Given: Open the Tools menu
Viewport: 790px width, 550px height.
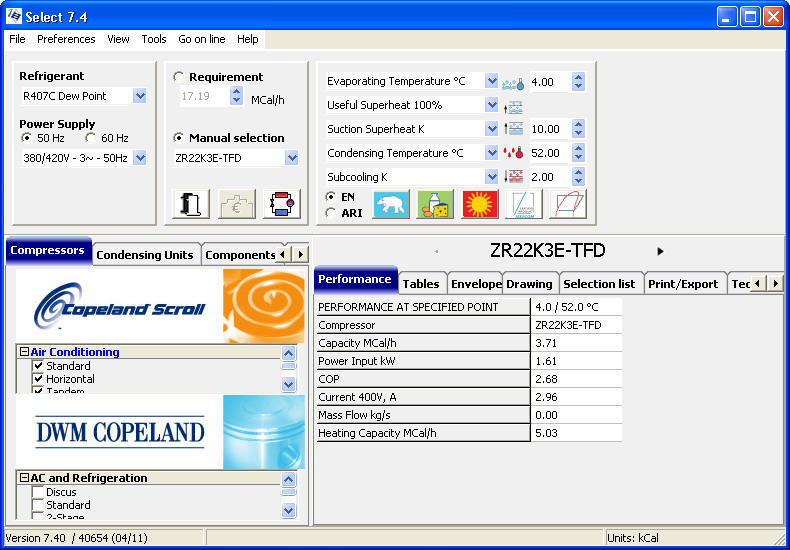Looking at the screenshot, I should [x=154, y=39].
